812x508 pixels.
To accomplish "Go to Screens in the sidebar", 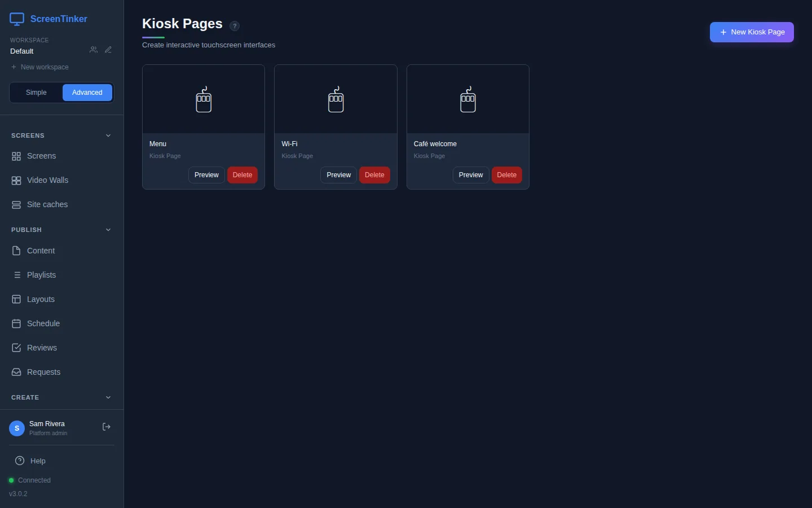I will (61, 156).
